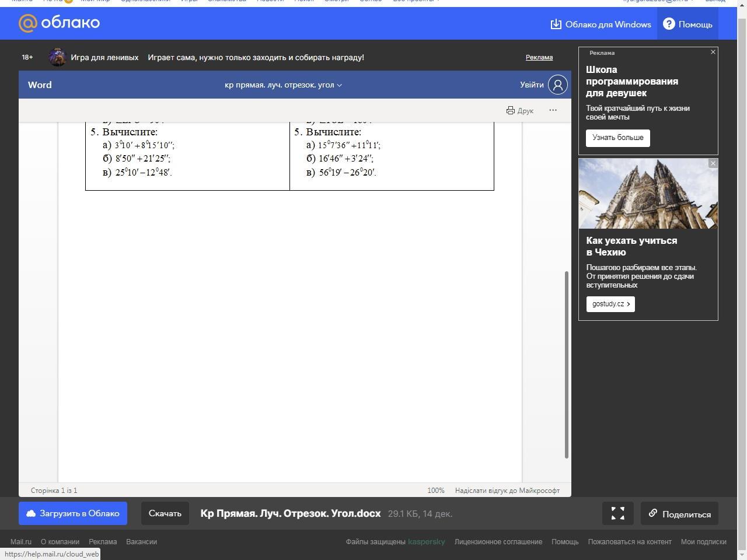Download file with Скачать button
This screenshot has height=560, width=747.
tap(165, 513)
